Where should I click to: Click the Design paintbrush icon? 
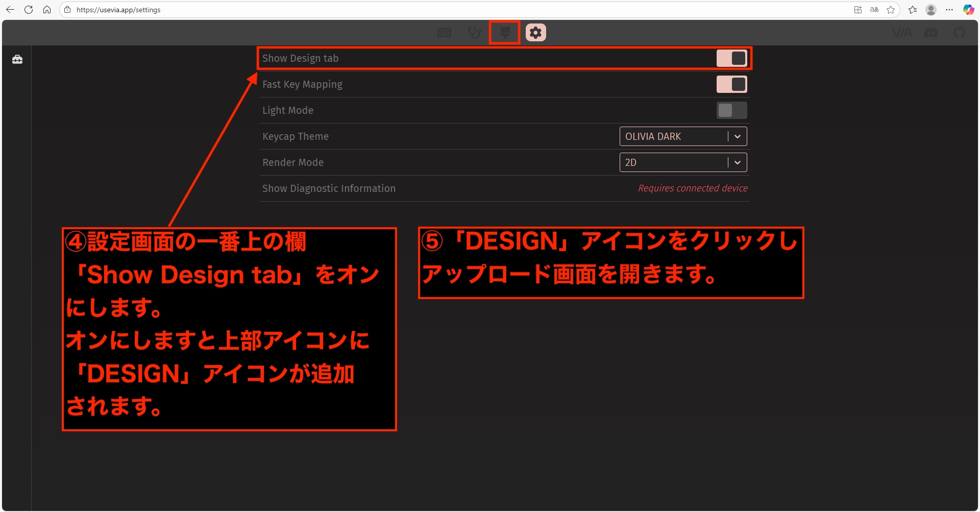505,33
